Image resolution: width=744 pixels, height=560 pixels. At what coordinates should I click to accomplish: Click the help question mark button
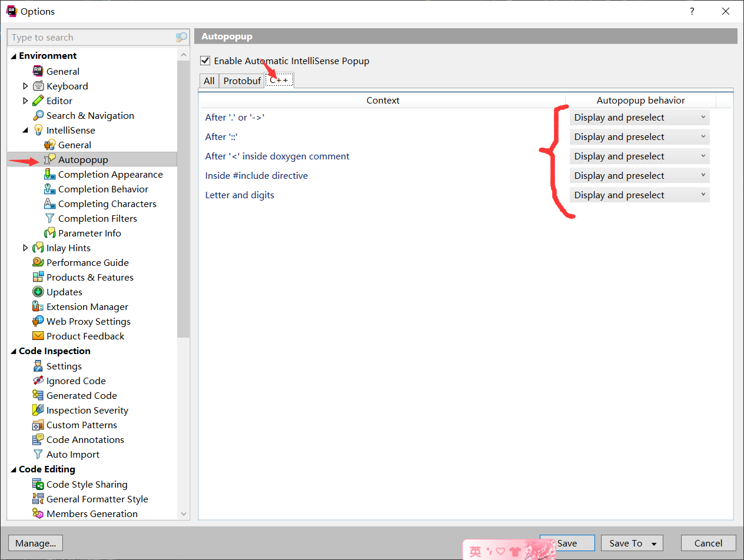tap(692, 11)
